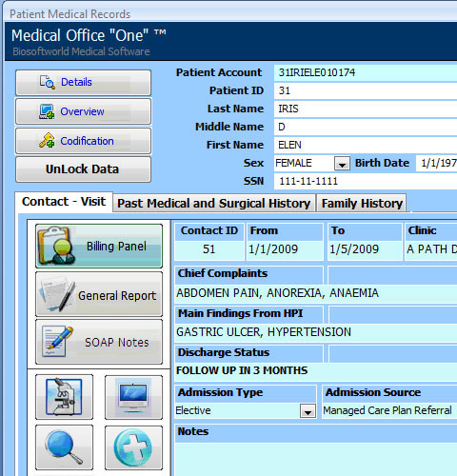Open the Details view

tap(83, 83)
